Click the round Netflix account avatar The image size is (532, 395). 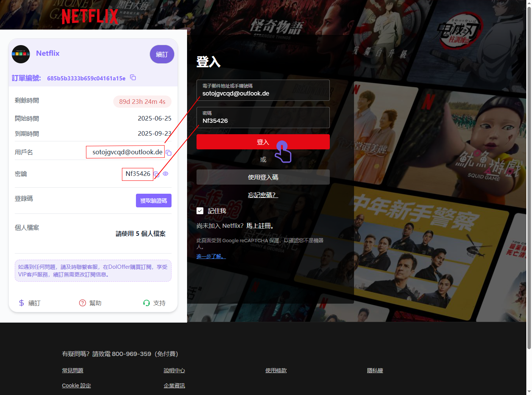tap(21, 54)
